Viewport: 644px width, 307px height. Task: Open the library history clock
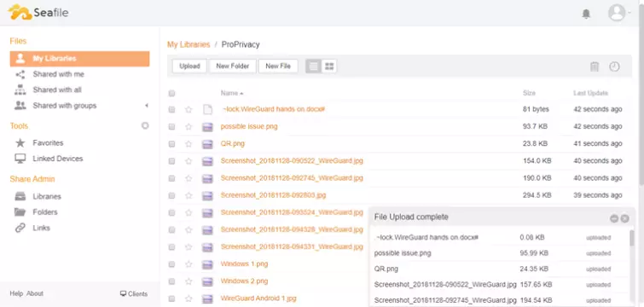pyautogui.click(x=614, y=67)
